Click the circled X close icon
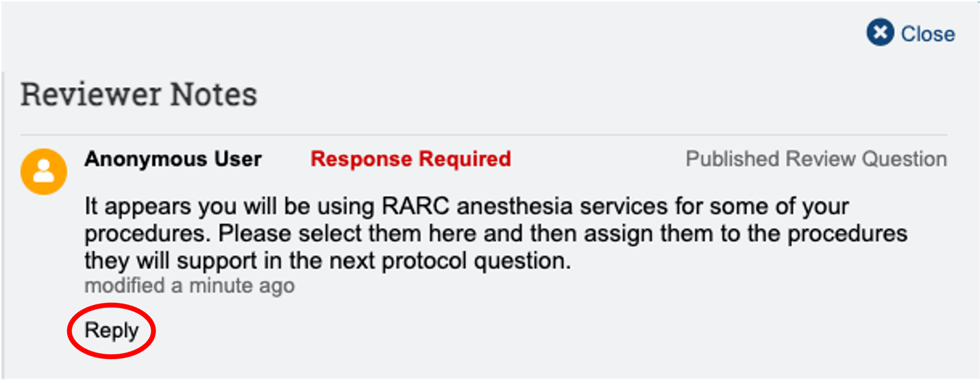The height and width of the screenshot is (383, 980). pyautogui.click(x=880, y=33)
